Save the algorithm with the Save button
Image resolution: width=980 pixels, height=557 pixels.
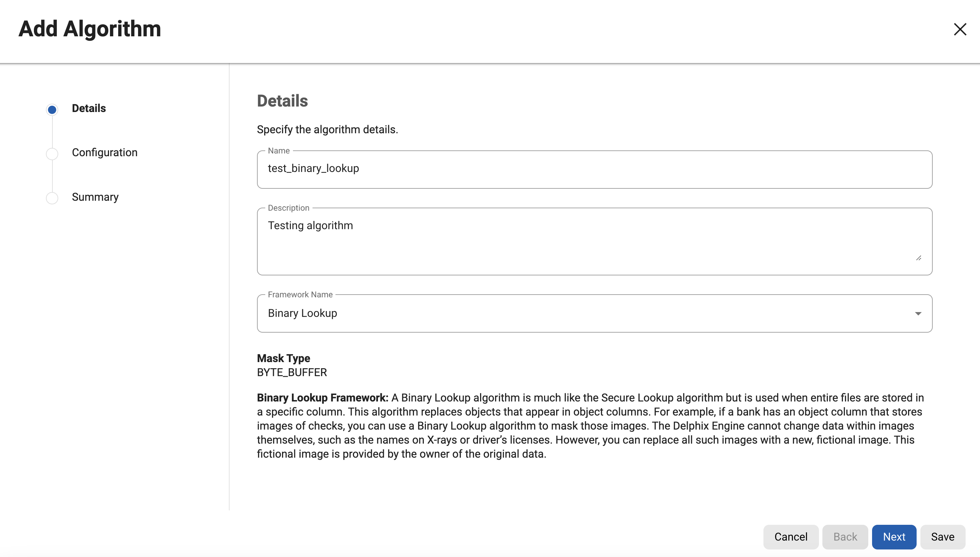[x=943, y=537]
